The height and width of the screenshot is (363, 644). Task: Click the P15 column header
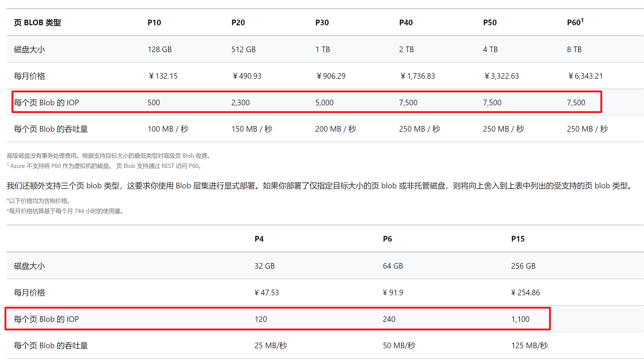(x=518, y=239)
